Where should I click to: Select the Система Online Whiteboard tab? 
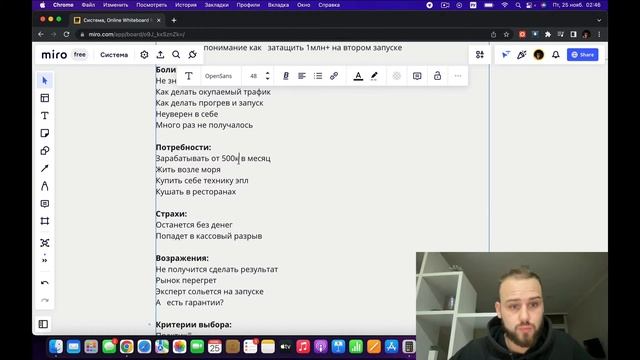[x=117, y=20]
